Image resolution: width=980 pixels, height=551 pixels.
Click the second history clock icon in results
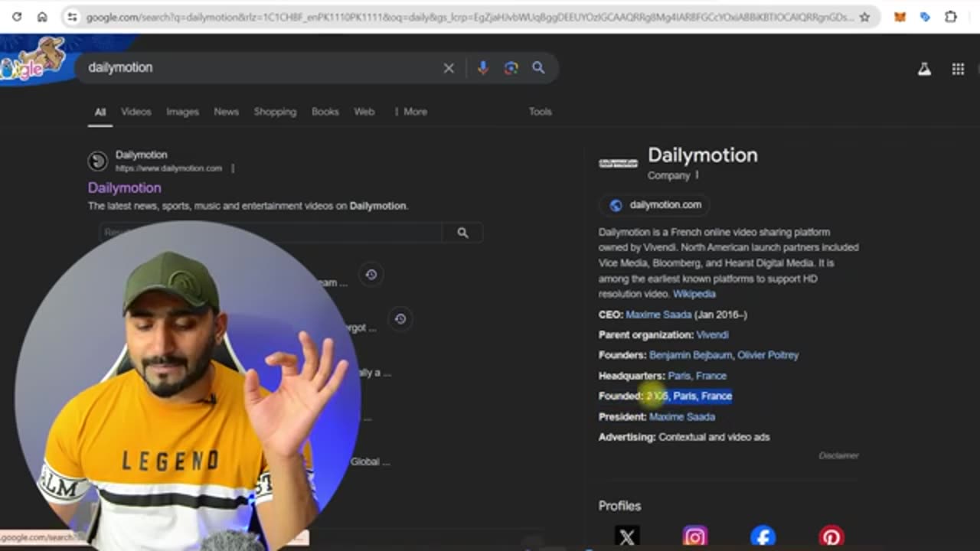tap(400, 319)
